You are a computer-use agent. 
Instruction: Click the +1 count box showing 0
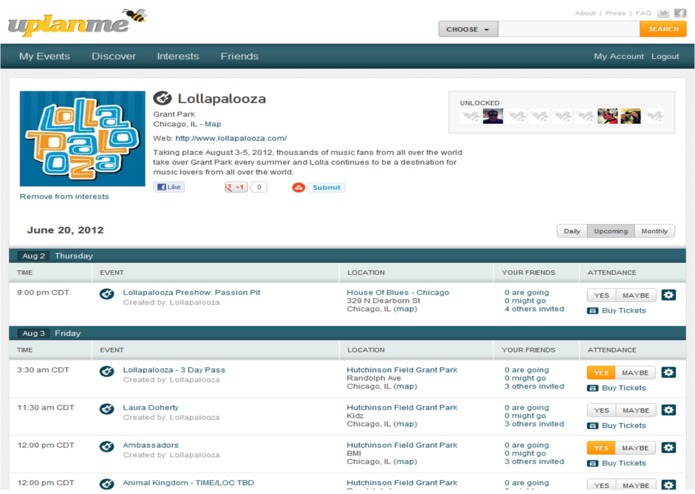259,187
